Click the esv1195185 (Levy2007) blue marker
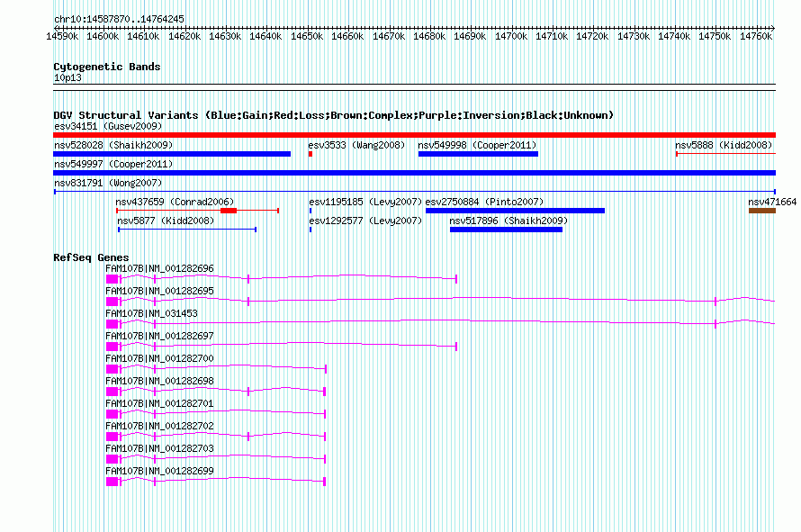Screen dimensions: 801x532 [310, 211]
